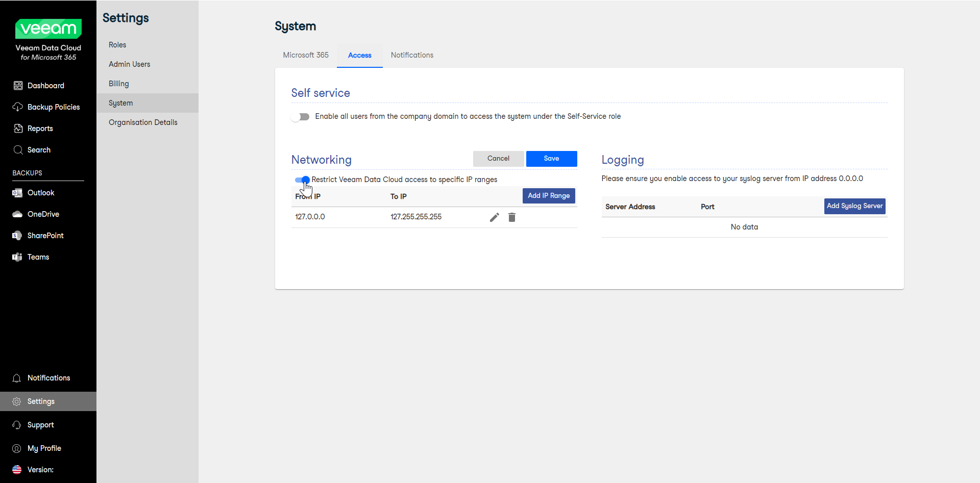Click the Logging heading
Image resolution: width=980 pixels, height=483 pixels.
(x=623, y=160)
